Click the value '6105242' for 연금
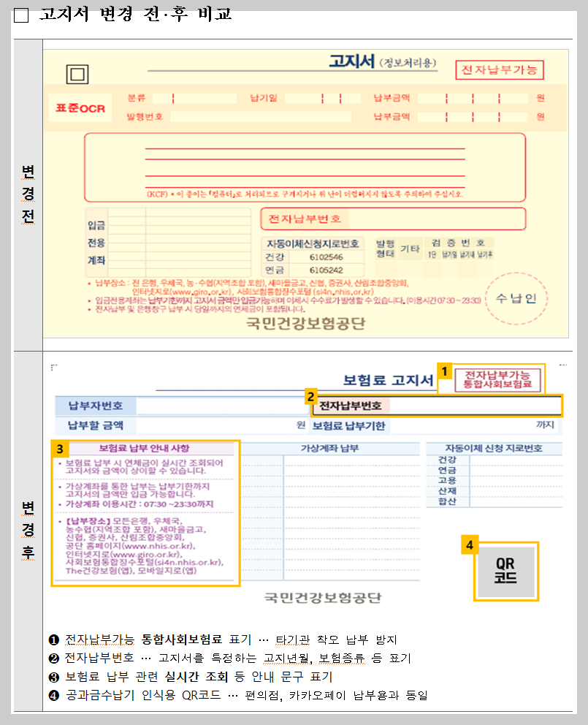 327,270
